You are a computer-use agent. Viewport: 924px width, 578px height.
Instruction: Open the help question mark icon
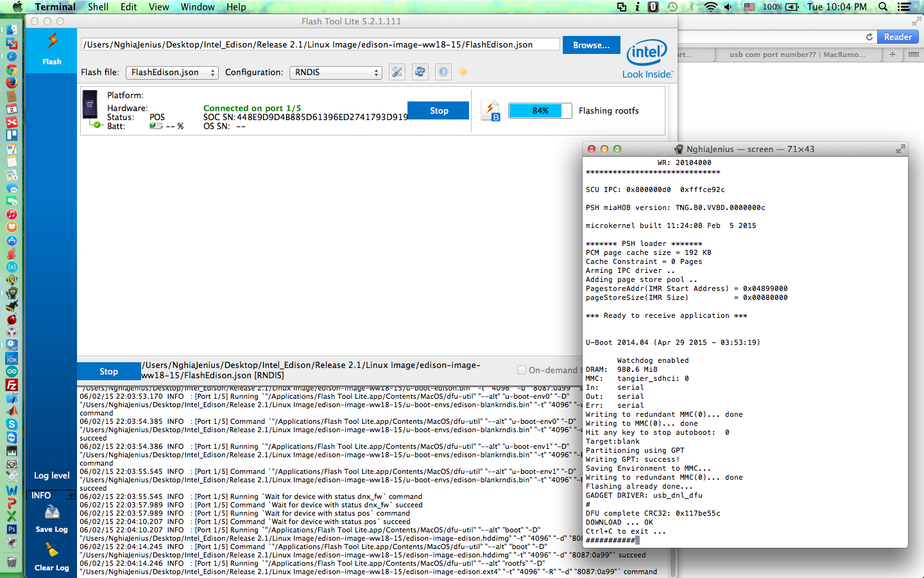click(x=443, y=72)
